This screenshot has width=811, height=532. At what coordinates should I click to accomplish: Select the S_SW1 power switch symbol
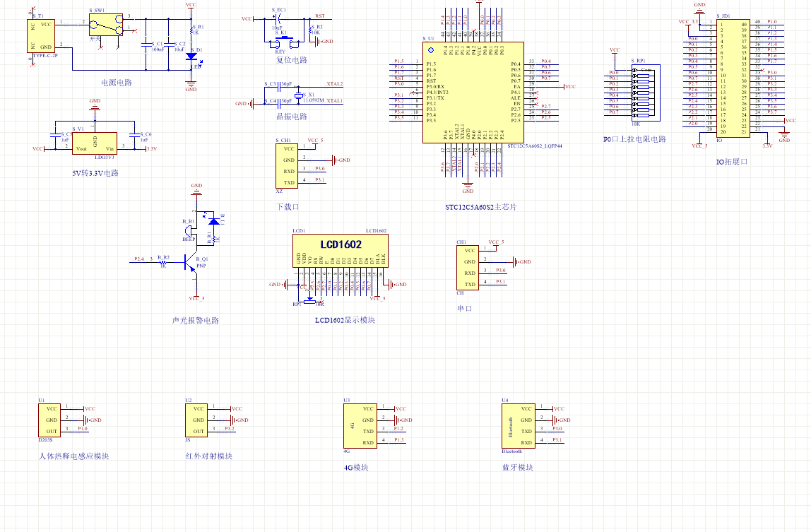click(x=106, y=24)
